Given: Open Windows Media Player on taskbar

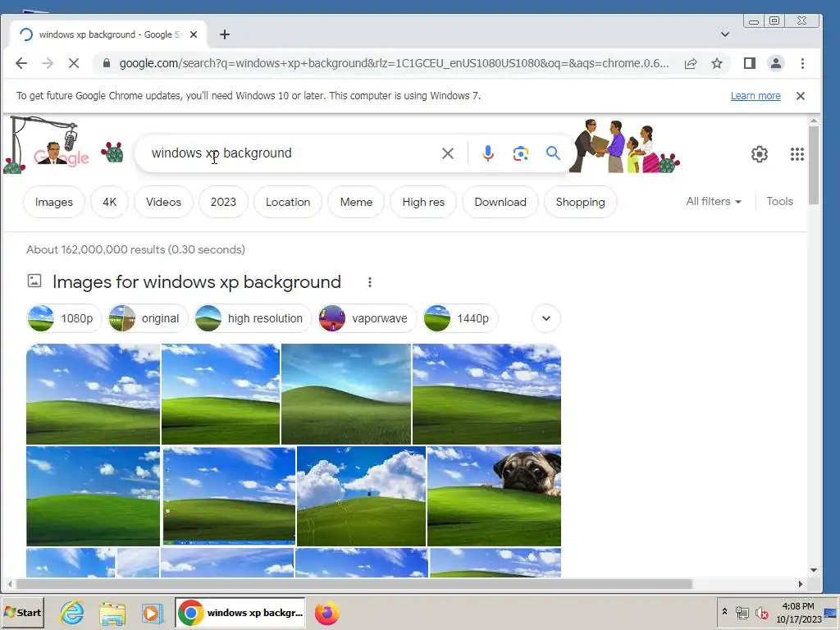Looking at the screenshot, I should tap(152, 613).
